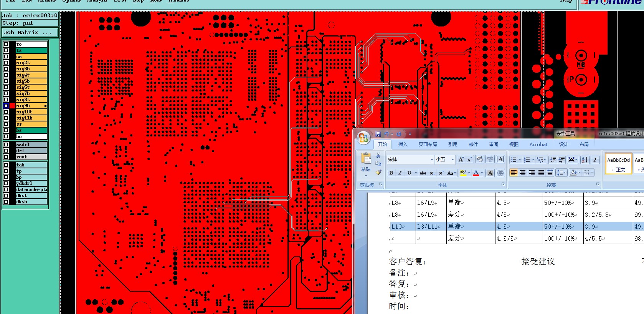Viewport: 644px width, 314px height.
Task: Toggle the checkbox beside the drl layer
Action: [6, 151]
